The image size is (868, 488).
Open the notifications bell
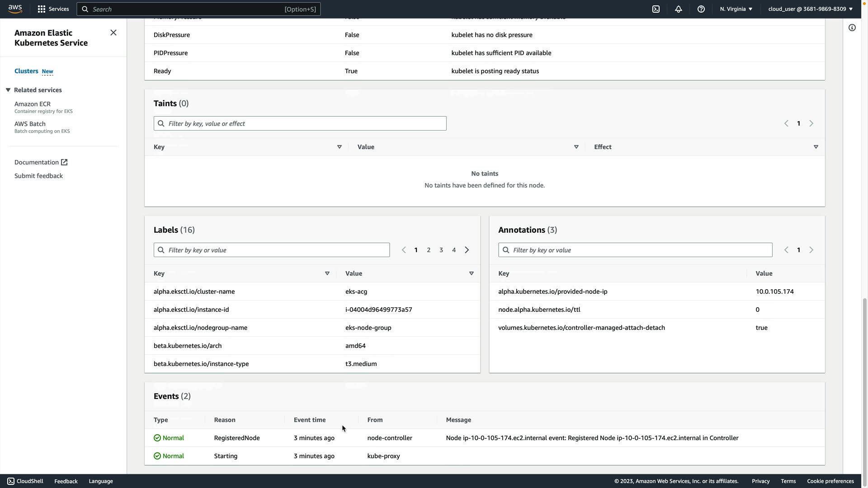[679, 9]
